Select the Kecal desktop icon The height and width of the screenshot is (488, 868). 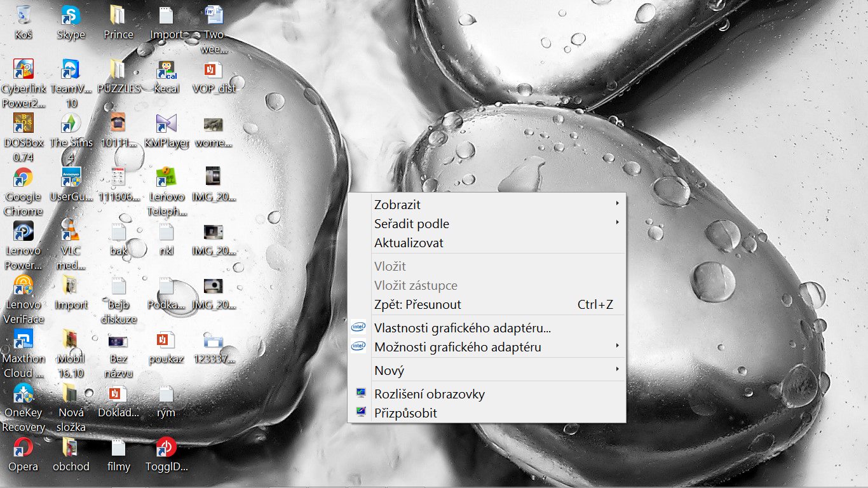(x=166, y=69)
